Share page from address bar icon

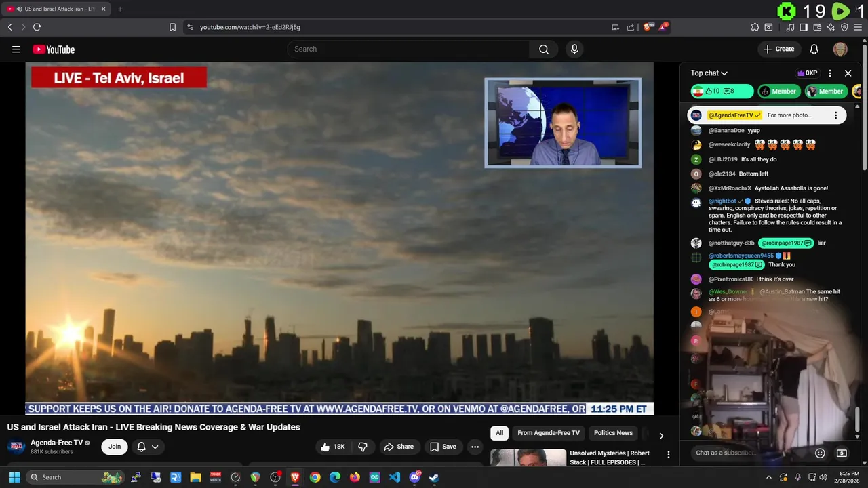[x=631, y=27]
